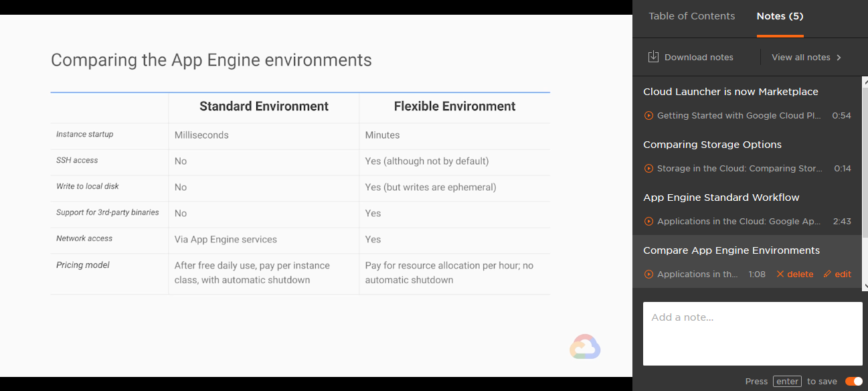Jump to Storage in the Cloud clip link
The height and width of the screenshot is (391, 868).
740,169
